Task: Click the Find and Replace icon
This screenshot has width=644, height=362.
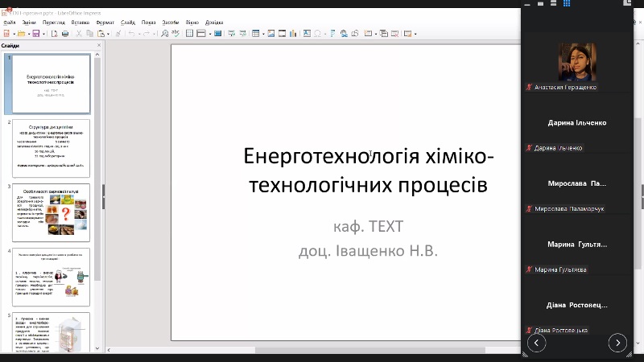Action: point(165,34)
